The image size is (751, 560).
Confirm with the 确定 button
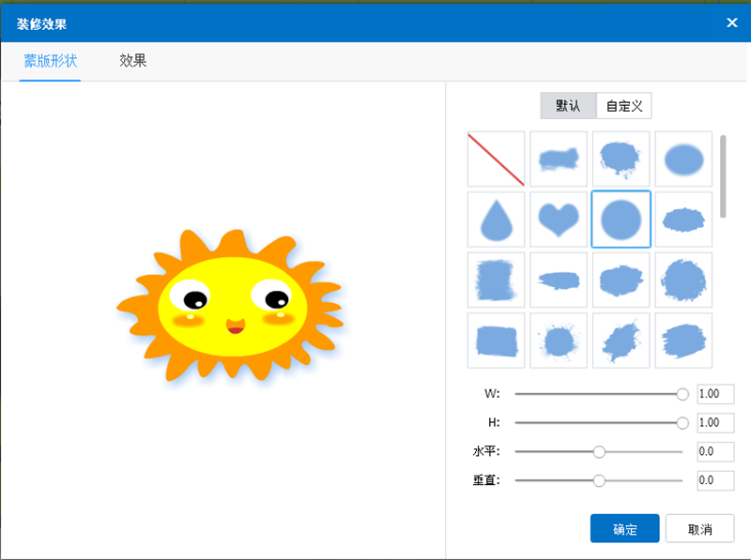click(x=624, y=529)
